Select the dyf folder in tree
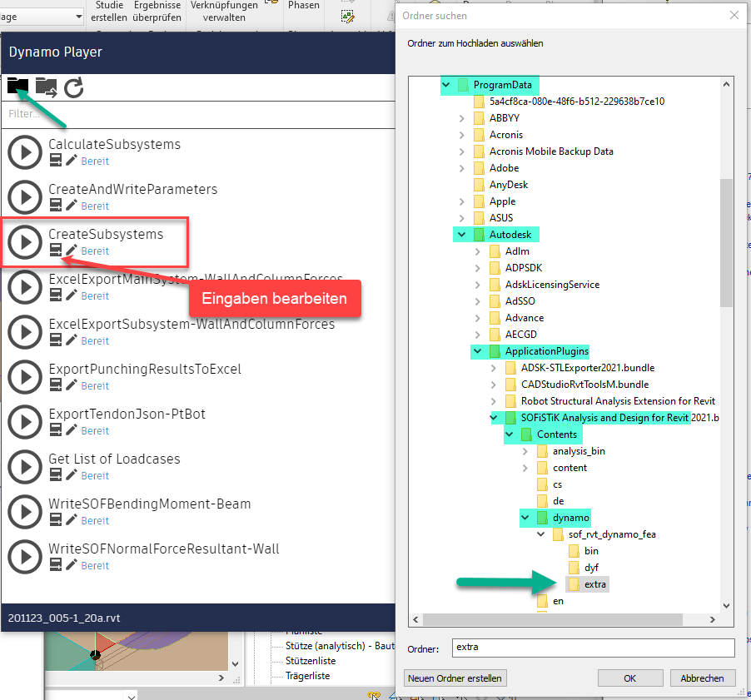Image resolution: width=751 pixels, height=700 pixels. pos(591,568)
